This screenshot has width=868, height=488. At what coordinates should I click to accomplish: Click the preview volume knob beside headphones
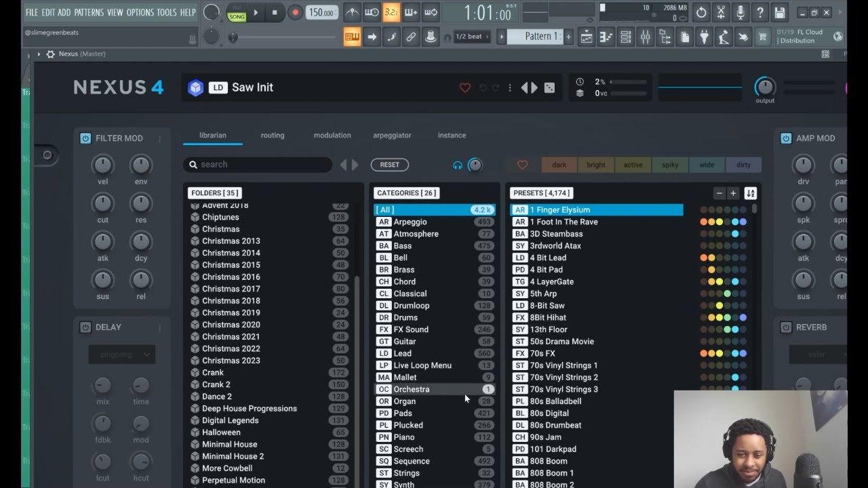[x=475, y=165]
